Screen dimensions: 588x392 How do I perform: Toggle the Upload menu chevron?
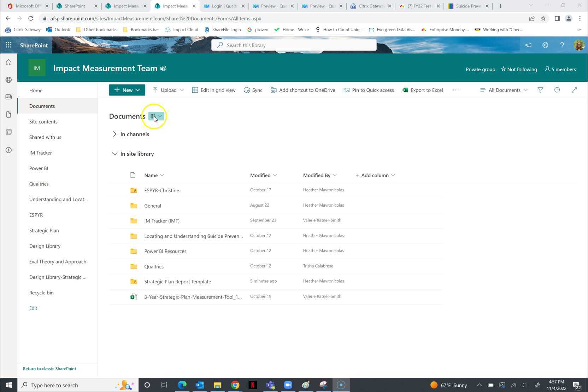(181, 90)
